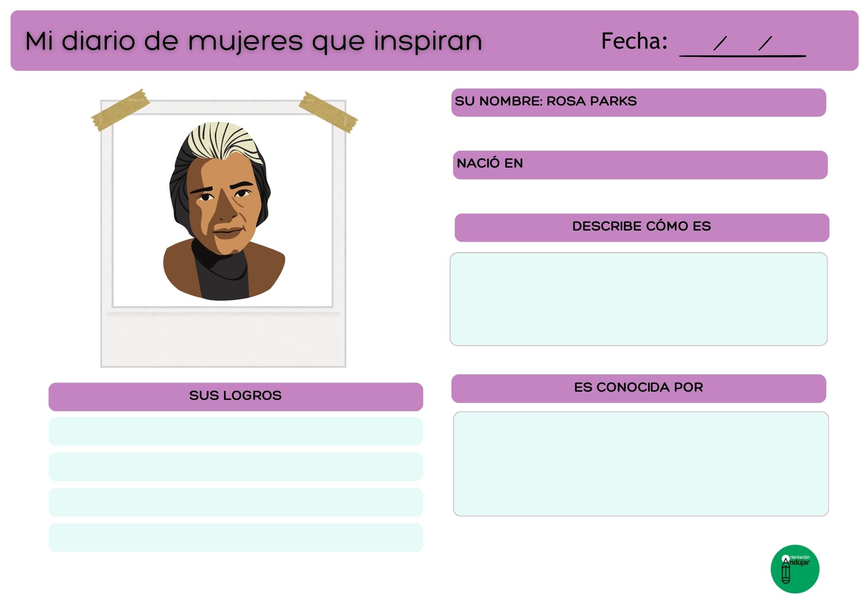The image size is (868, 614).
Task: Click the SUS LOGROS heading bar
Action: click(236, 396)
